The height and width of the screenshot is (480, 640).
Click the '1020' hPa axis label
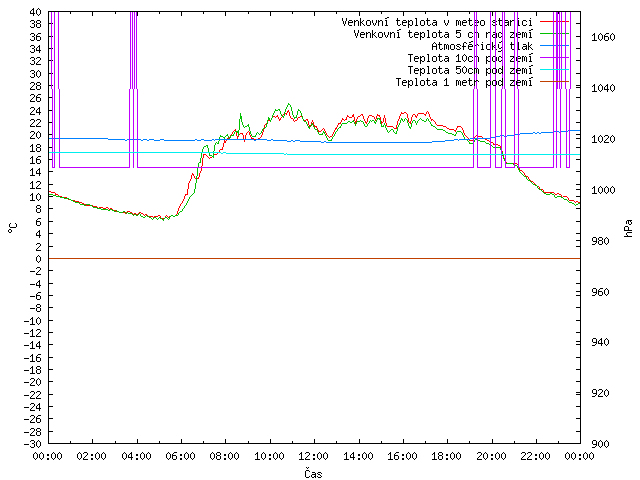click(603, 139)
